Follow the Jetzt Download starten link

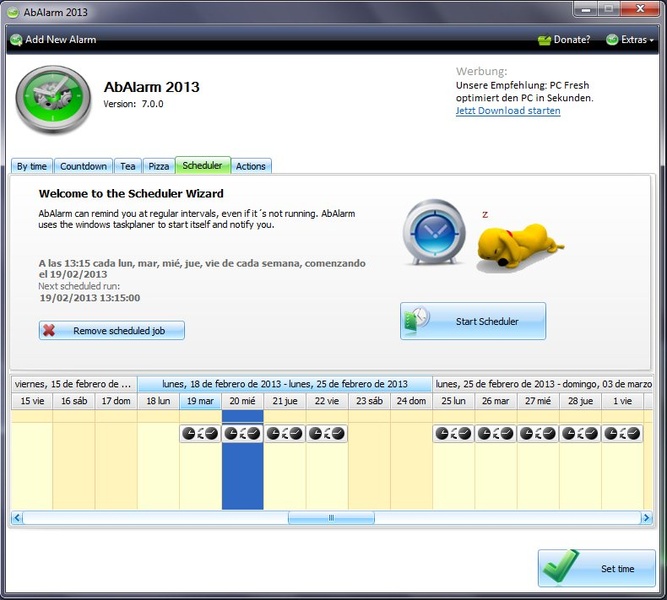508,111
